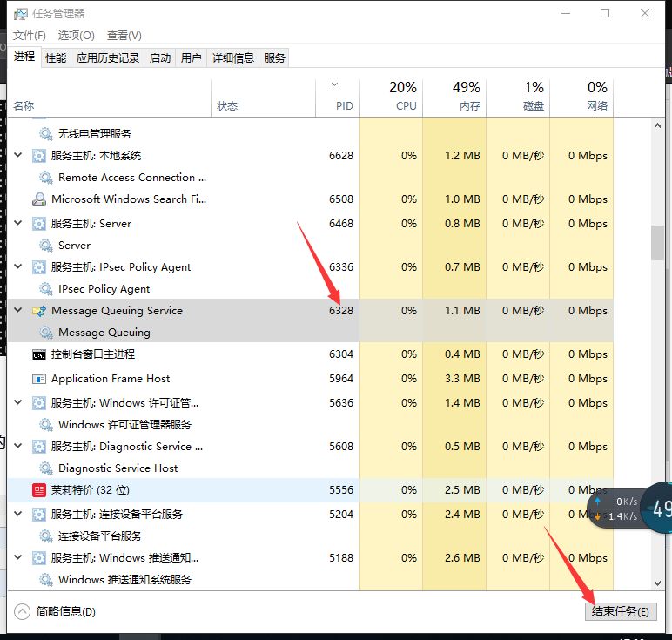Select the Windows 推送通知系统服务 row

[183, 580]
